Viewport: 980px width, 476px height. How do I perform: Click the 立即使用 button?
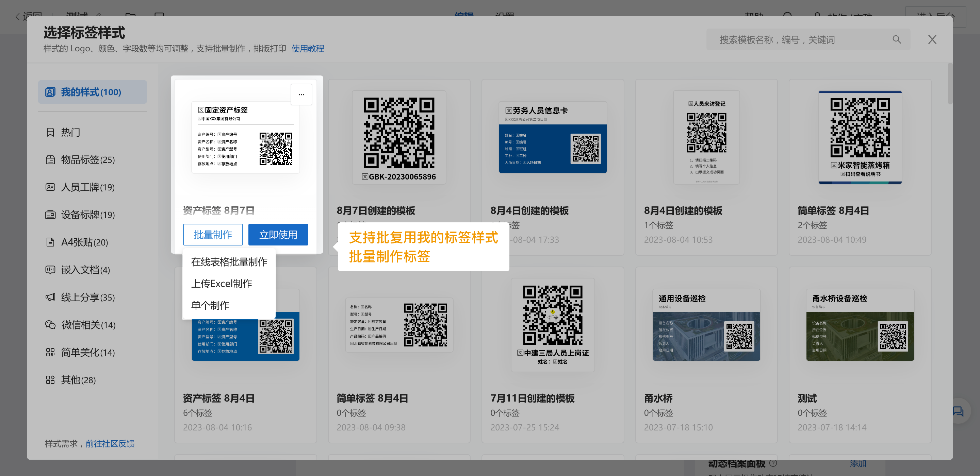(x=278, y=235)
